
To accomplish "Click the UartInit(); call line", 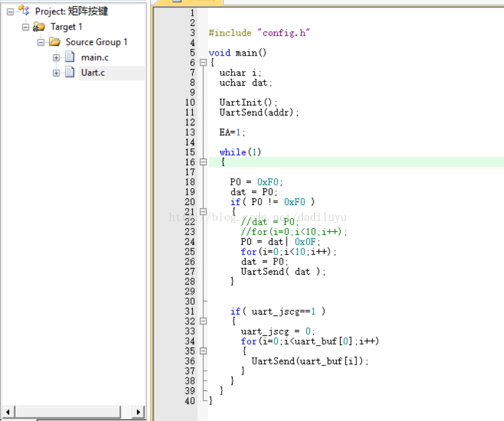I will point(248,102).
